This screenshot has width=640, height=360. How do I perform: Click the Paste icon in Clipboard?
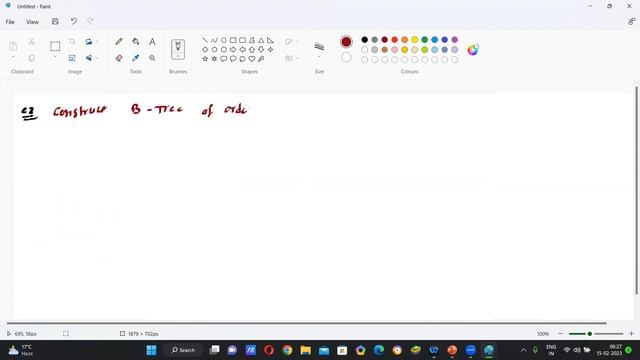tap(13, 46)
